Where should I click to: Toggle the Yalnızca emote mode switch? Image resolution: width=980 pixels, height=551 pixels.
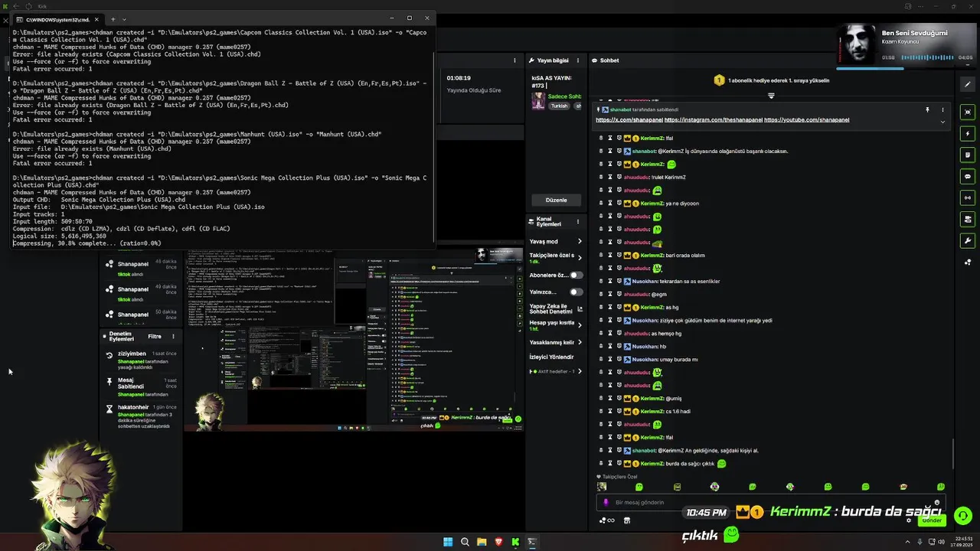point(576,292)
